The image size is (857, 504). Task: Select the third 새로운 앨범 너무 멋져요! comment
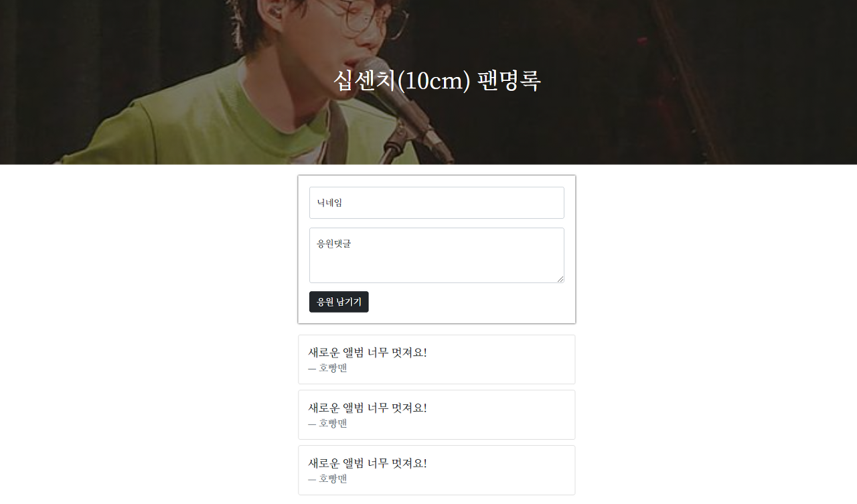(368, 463)
